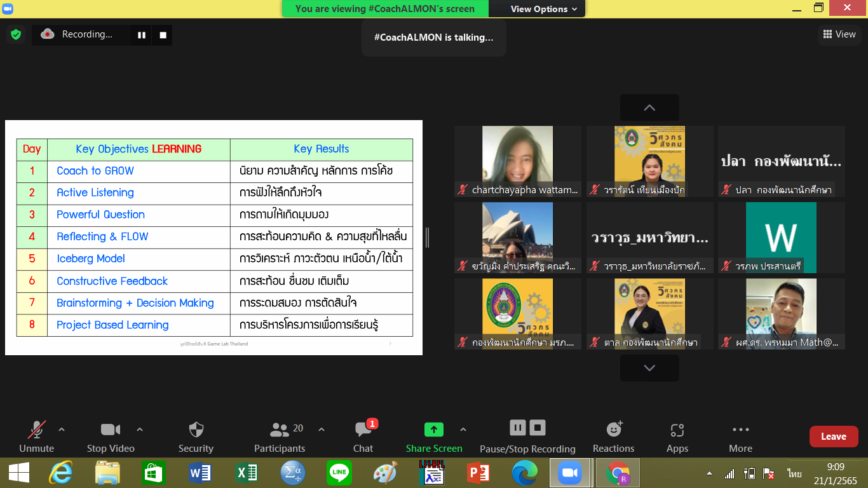Expand the audio settings arrow beside Unmute
This screenshot has width=868, height=488.
(x=62, y=430)
